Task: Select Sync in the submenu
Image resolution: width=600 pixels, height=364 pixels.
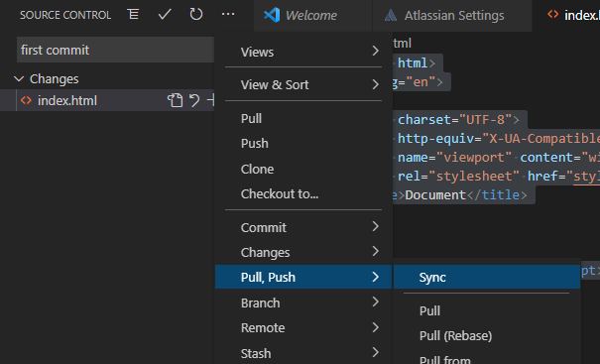Action: point(487,277)
